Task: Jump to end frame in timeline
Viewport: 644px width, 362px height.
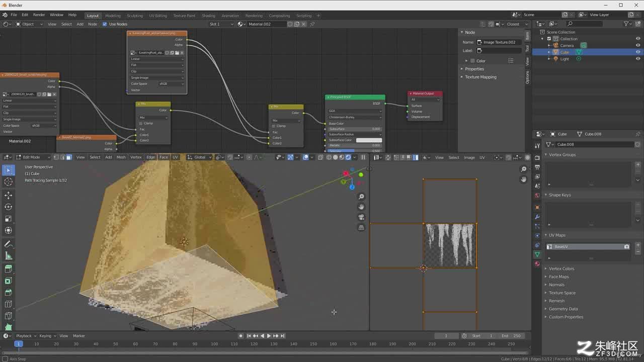Action: coord(282,336)
